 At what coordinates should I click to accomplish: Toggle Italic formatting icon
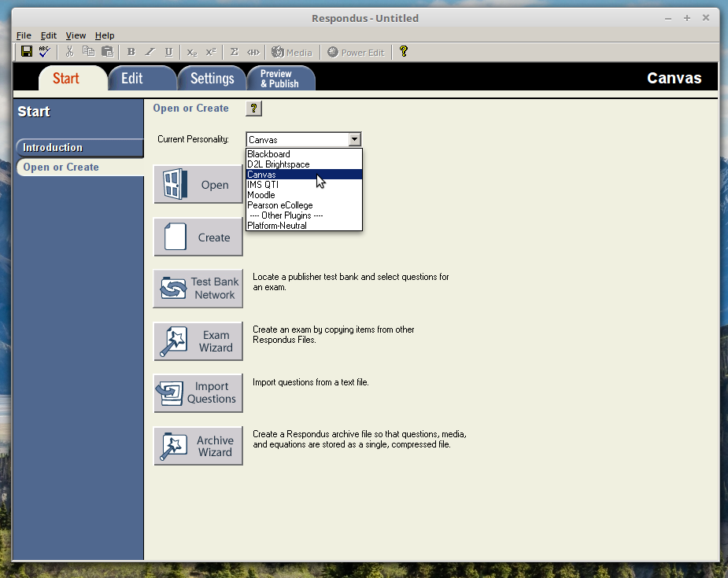pyautogui.click(x=150, y=52)
